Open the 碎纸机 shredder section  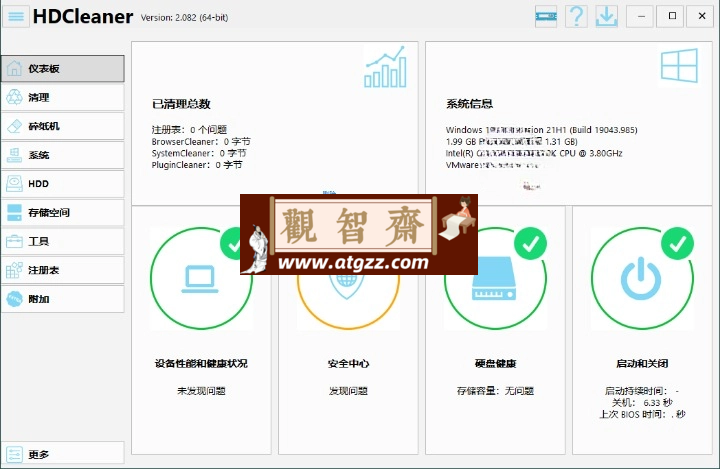(x=63, y=126)
